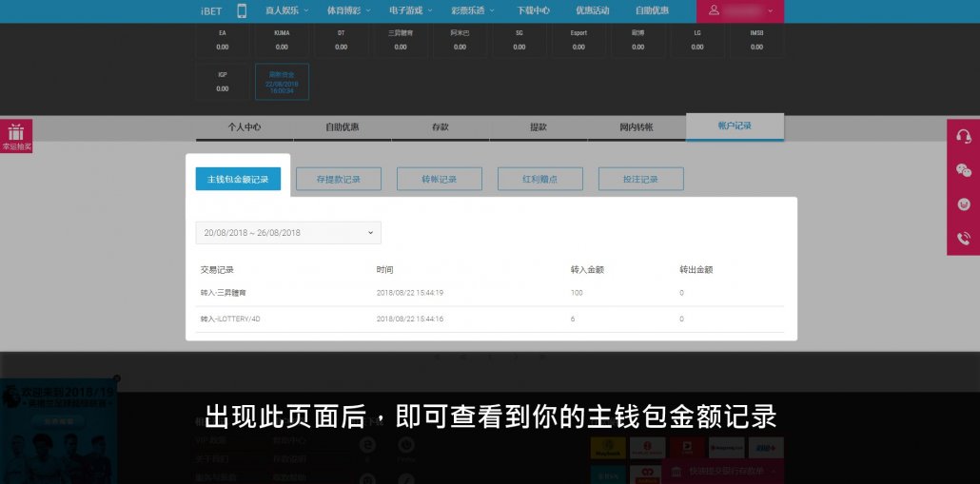Click the transfer-in amount 100
Image resolution: width=980 pixels, height=484 pixels.
tap(577, 293)
